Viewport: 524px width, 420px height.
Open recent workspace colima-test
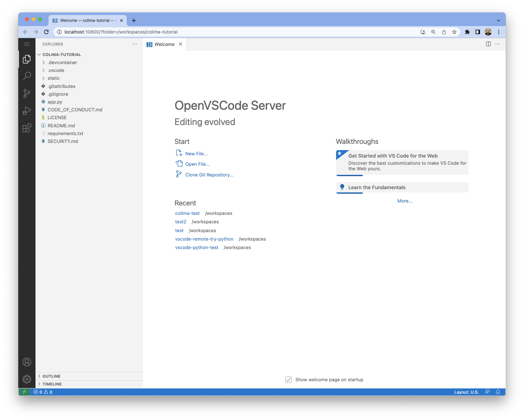[x=187, y=213]
